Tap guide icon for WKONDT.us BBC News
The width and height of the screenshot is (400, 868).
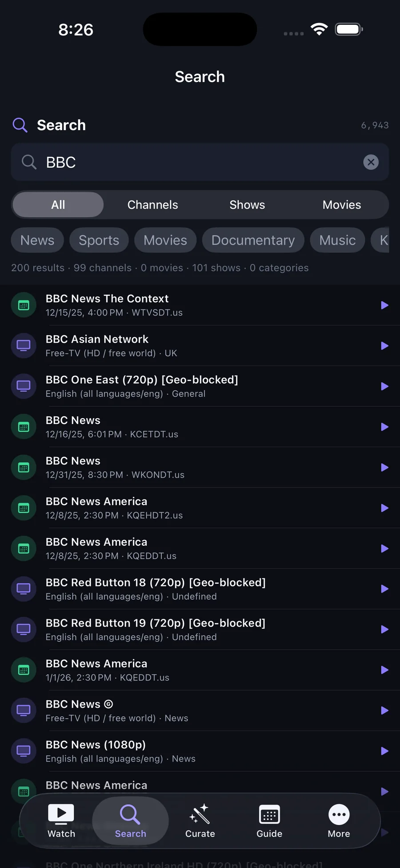pyautogui.click(x=24, y=468)
